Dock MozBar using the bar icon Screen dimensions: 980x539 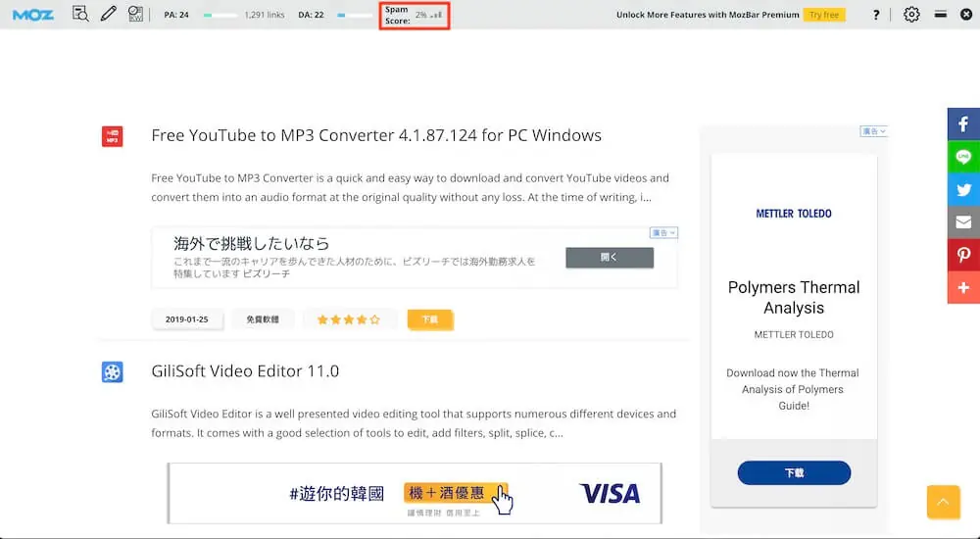pyautogui.click(x=940, y=14)
